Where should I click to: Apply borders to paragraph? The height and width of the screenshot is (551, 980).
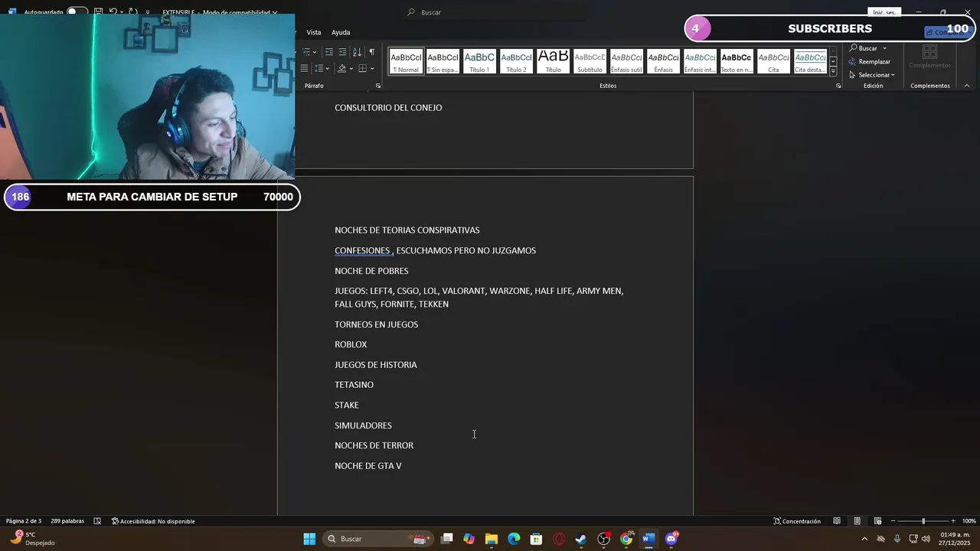(363, 68)
